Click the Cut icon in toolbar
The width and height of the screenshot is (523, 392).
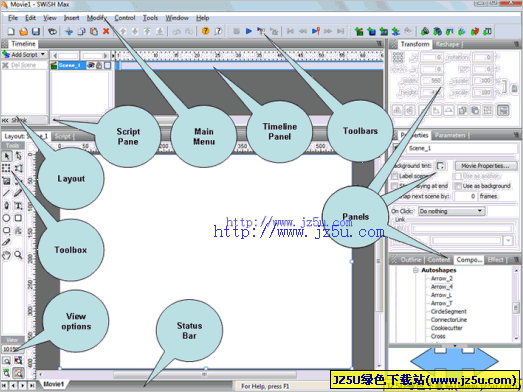coord(69,31)
